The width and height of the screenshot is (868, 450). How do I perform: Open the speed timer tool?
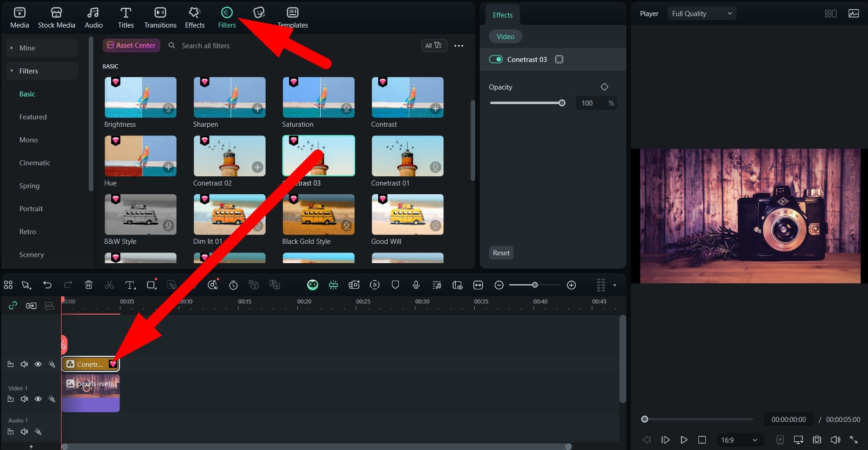click(233, 285)
